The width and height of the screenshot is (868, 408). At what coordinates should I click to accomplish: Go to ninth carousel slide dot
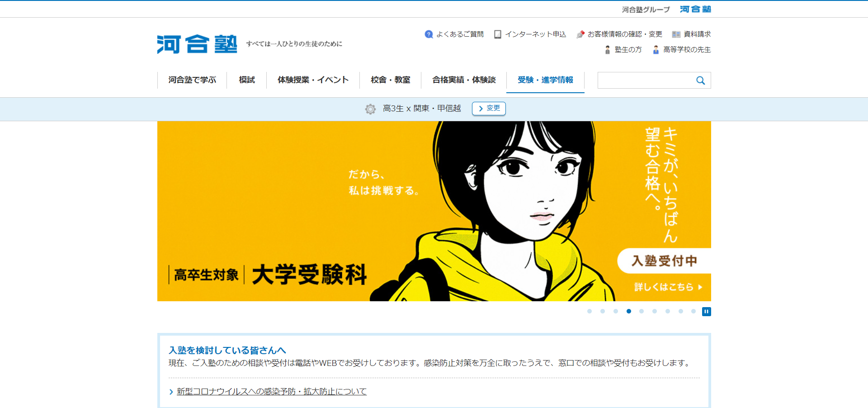click(693, 311)
